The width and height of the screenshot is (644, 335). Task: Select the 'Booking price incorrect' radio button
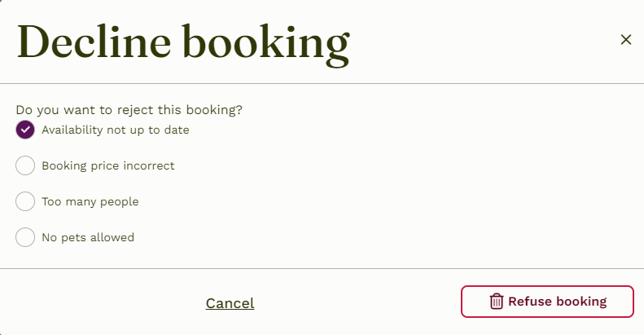click(x=25, y=165)
